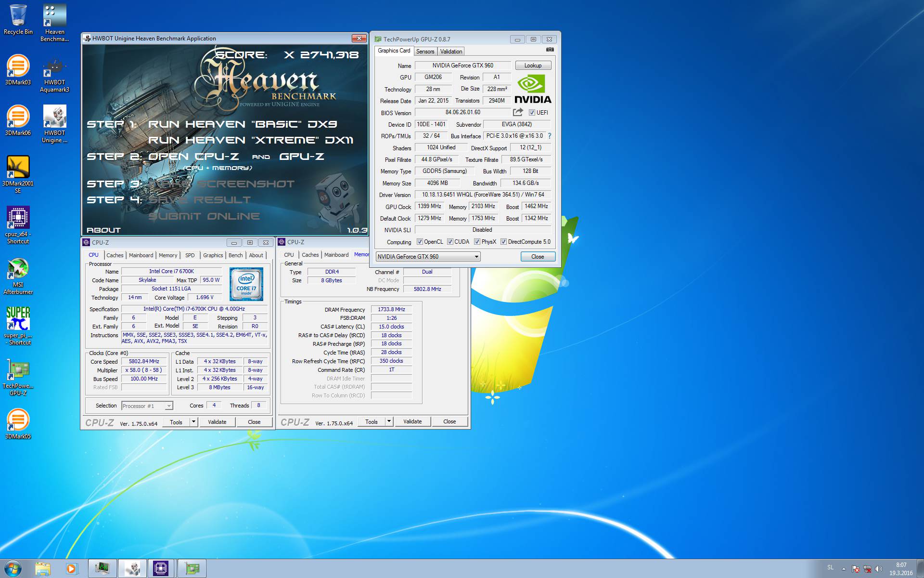The width and height of the screenshot is (924, 578).
Task: Click Validate in right CPU-Z window
Action: 412,421
